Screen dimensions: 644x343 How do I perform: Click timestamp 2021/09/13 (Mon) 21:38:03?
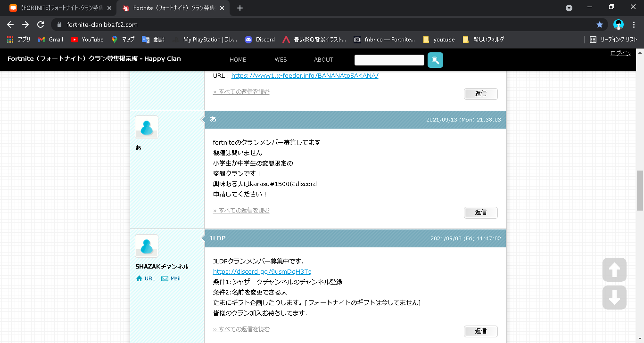463,120
